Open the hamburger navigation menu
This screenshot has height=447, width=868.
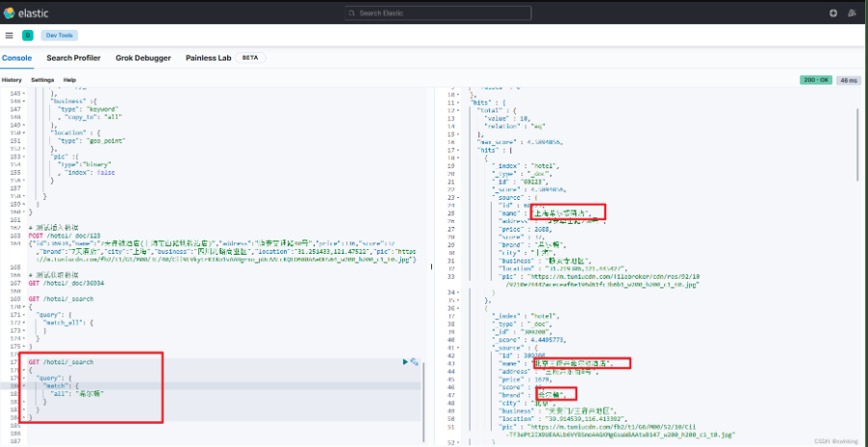pyautogui.click(x=9, y=36)
